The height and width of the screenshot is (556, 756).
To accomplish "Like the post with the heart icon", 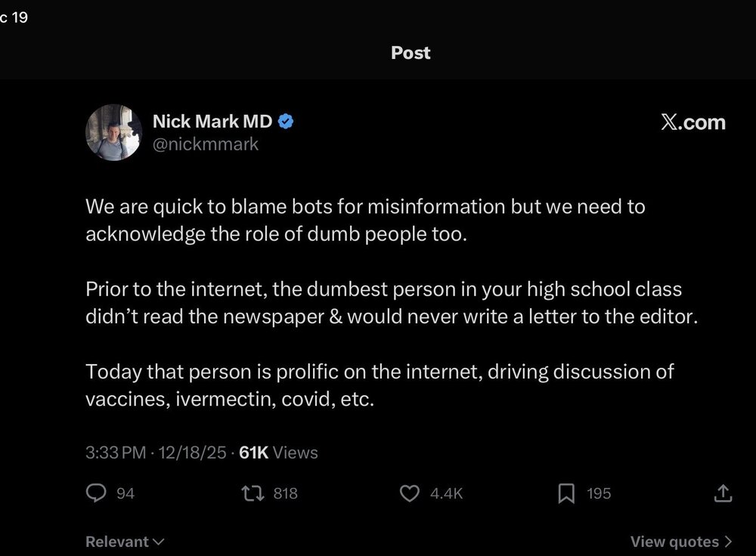I will coord(409,493).
